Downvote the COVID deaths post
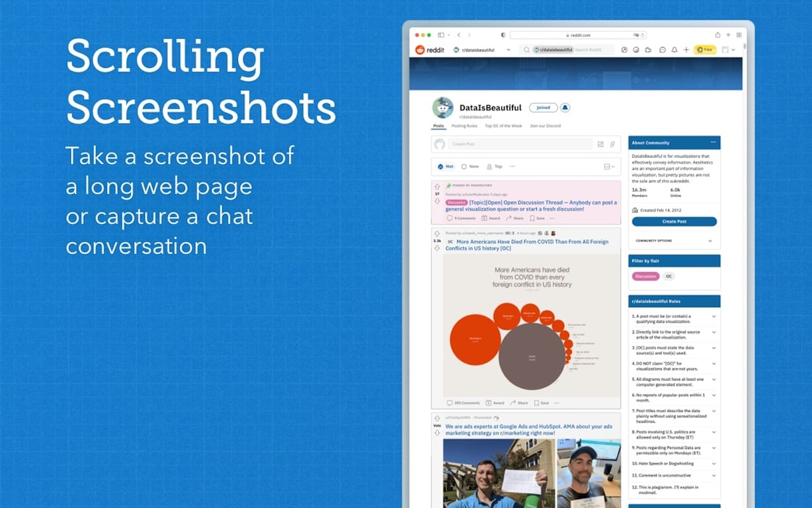 pyautogui.click(x=437, y=248)
